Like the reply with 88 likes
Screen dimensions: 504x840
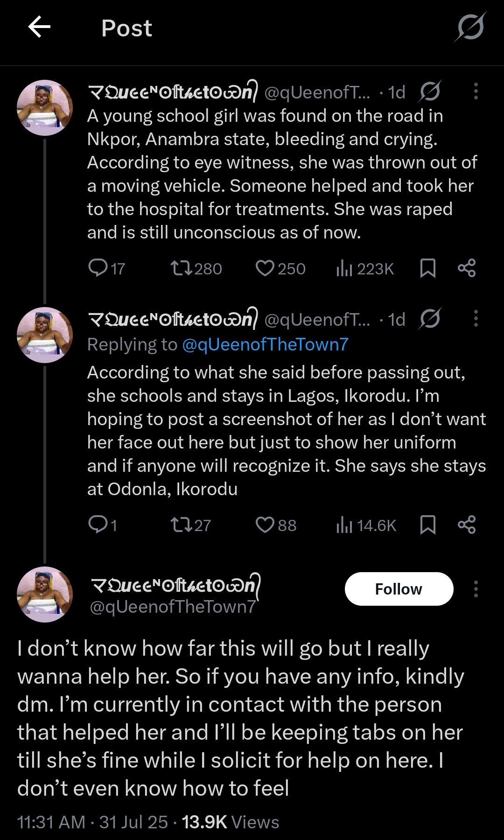pyautogui.click(x=265, y=525)
